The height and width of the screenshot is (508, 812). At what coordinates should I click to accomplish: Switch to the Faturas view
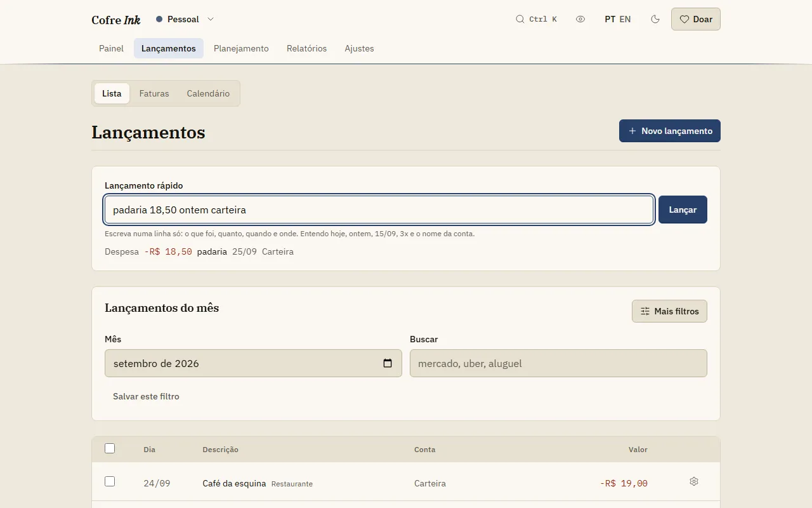pos(154,93)
